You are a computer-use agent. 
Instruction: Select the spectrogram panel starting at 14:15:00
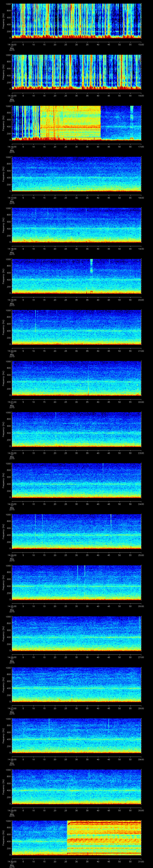pos(76,72)
